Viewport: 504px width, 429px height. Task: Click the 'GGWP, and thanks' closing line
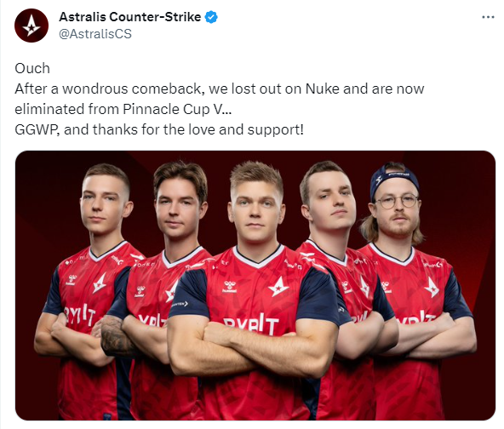[159, 130]
